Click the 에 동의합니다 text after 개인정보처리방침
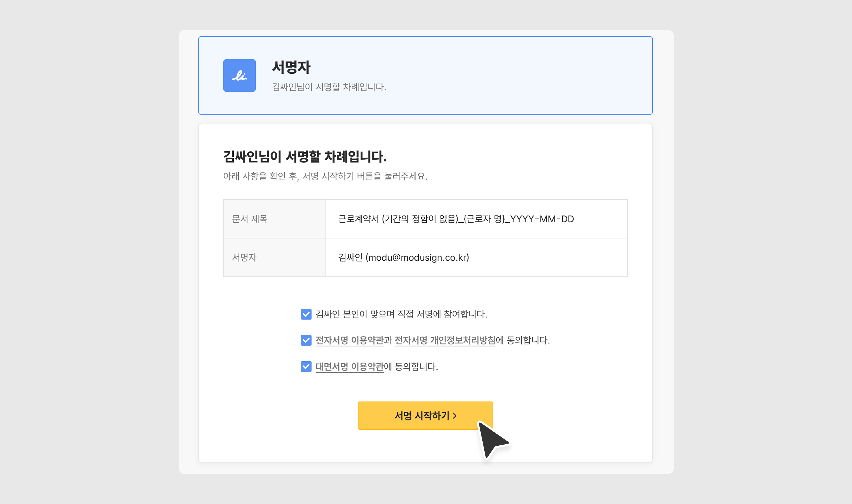Viewport: 852px width, 504px height. coord(523,340)
